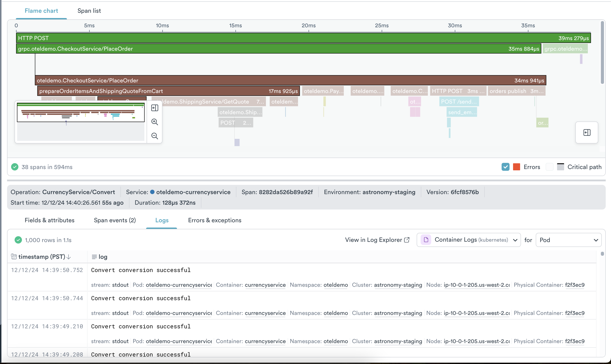This screenshot has height=364, width=611.
Task: Click the green status check by 38 spans
Action: tap(15, 167)
